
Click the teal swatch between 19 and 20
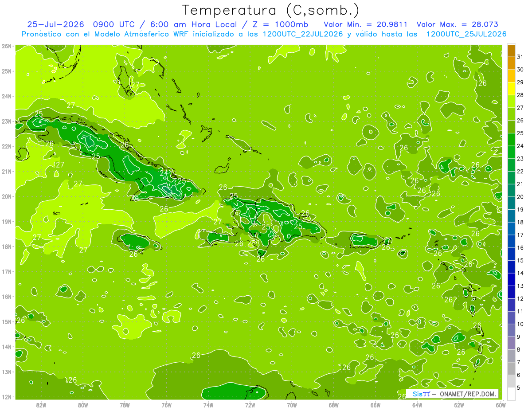(x=511, y=203)
